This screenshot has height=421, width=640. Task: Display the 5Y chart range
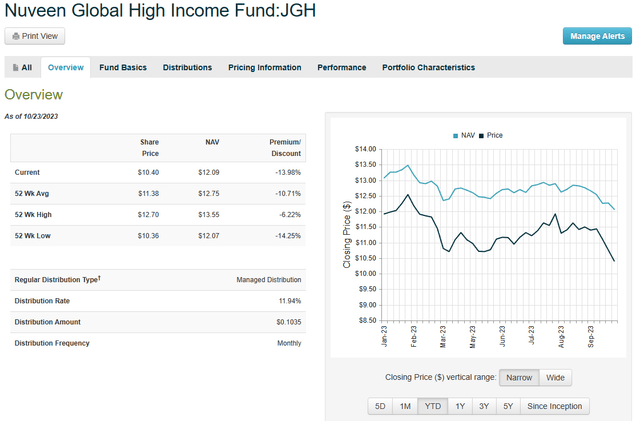pyautogui.click(x=508, y=406)
